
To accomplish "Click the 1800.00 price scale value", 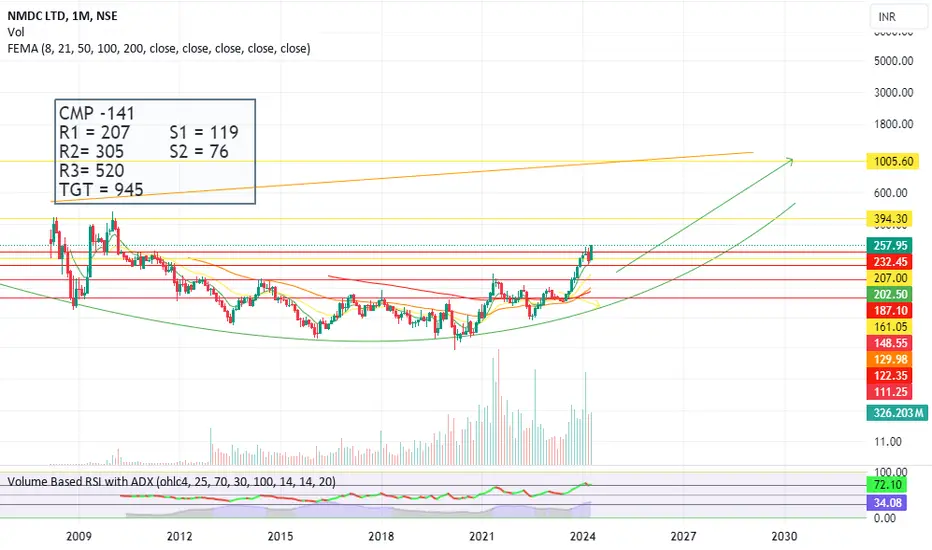I will click(x=893, y=124).
